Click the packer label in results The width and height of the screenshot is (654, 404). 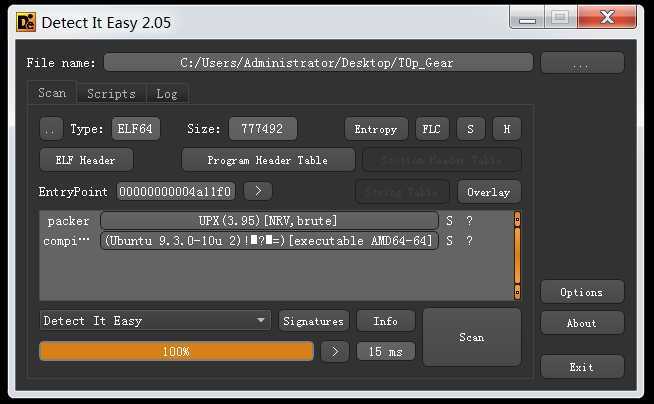(68, 221)
